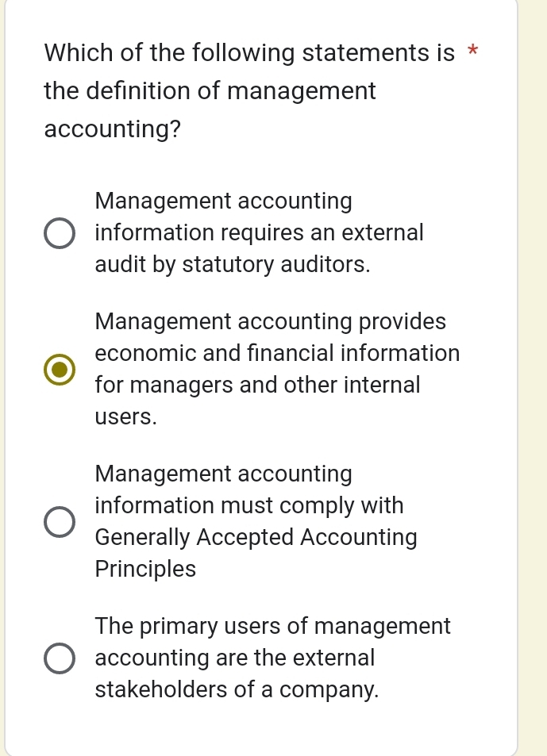Click the text 'audit by statutory auditors.'
The image size is (547, 756).
[x=233, y=265]
